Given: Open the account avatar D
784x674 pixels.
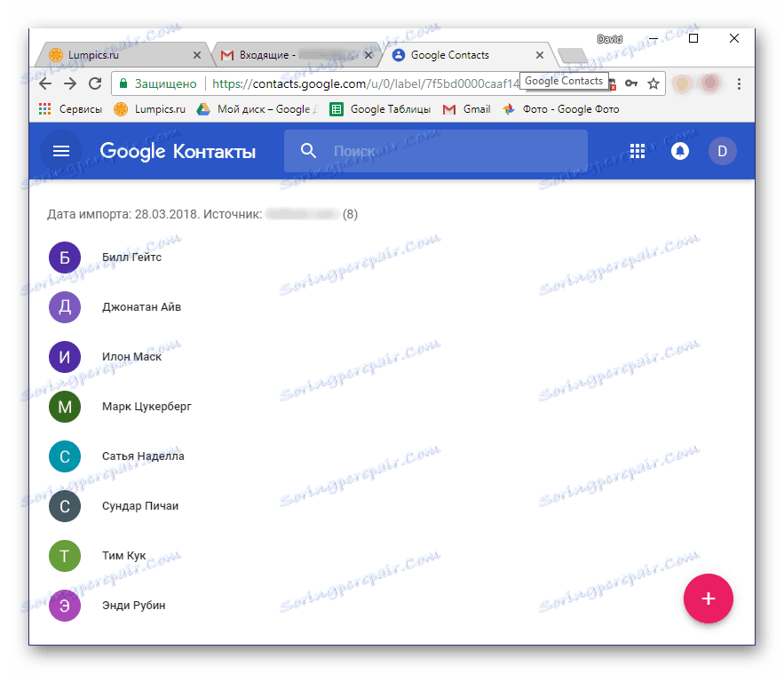Looking at the screenshot, I should (x=723, y=151).
